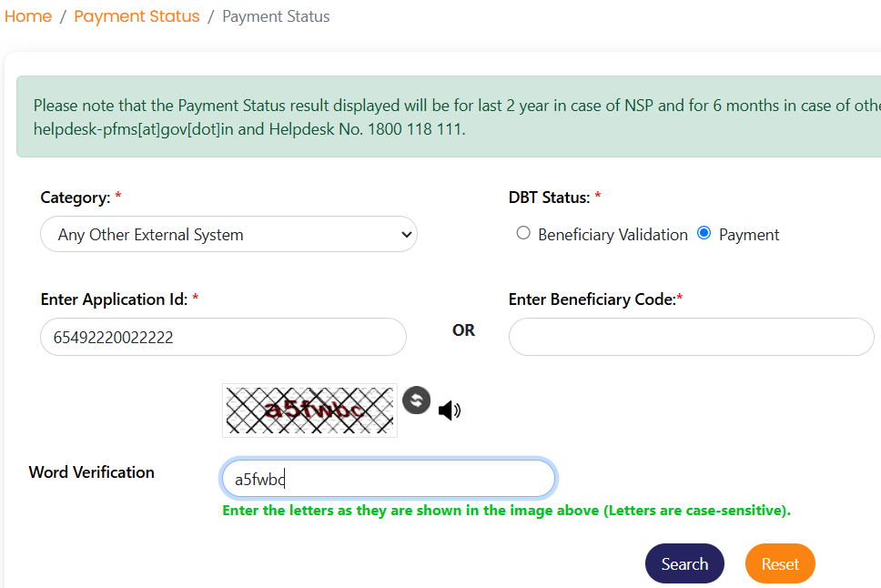Screen dimensions: 881x588
Task: Click the dropdown arrow of Category select
Action: point(407,235)
